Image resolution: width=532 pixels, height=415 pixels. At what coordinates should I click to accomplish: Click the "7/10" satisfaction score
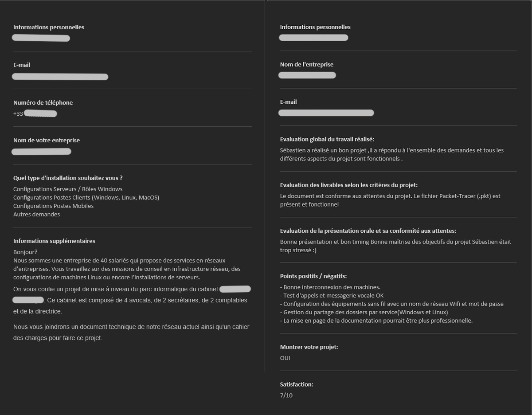286,395
